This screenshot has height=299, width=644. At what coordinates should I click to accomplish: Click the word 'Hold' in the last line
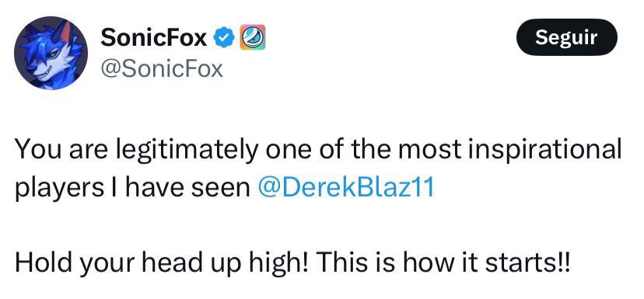(42, 261)
